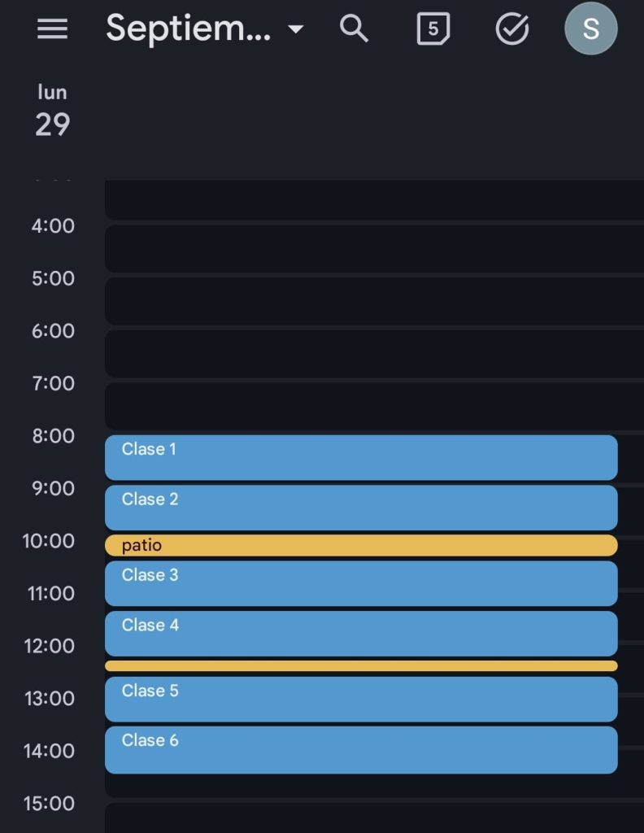Open the Clase 2 event

pyautogui.click(x=361, y=508)
